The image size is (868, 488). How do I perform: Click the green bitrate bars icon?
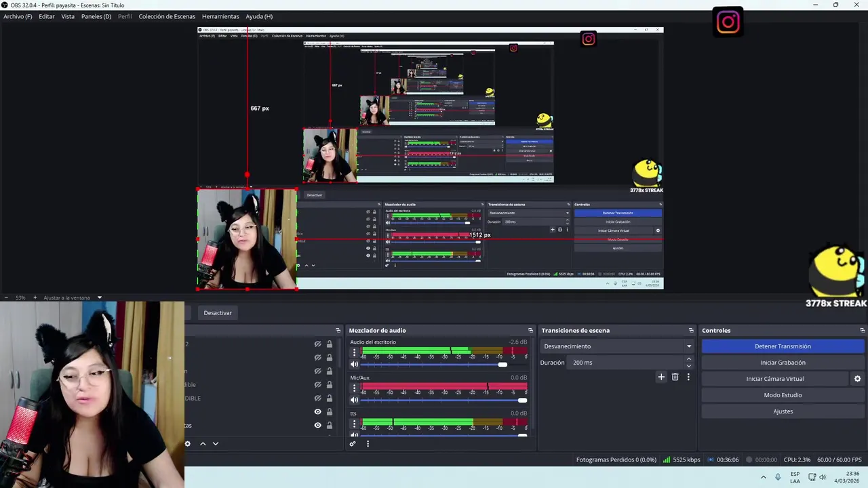click(667, 460)
